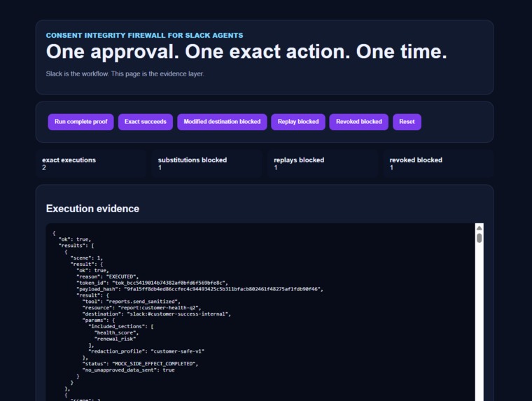Select the revoked blocked stat card

click(438, 164)
